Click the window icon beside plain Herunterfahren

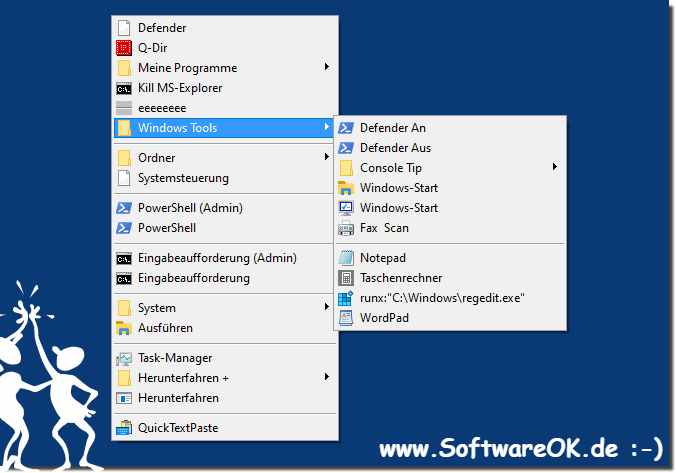124,398
